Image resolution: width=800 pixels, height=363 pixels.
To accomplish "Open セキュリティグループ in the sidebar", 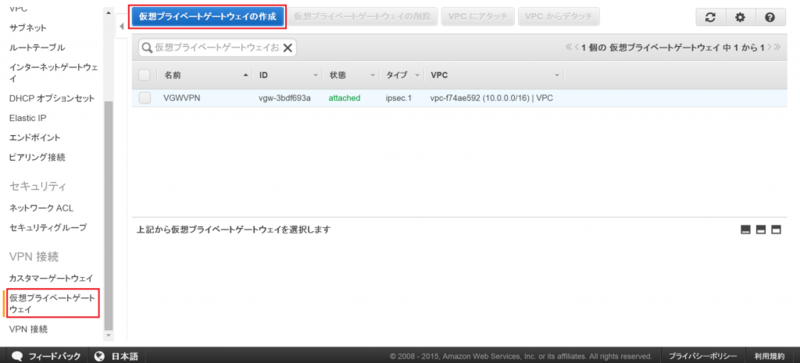I will pos(48,228).
